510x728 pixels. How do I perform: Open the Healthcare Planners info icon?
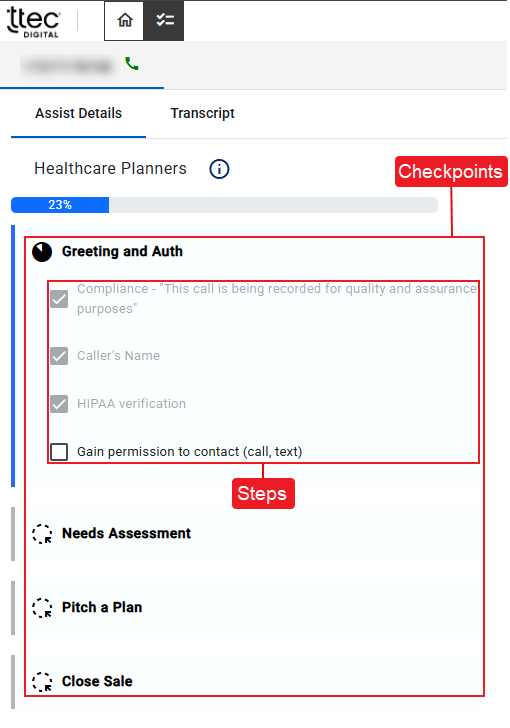(x=219, y=169)
